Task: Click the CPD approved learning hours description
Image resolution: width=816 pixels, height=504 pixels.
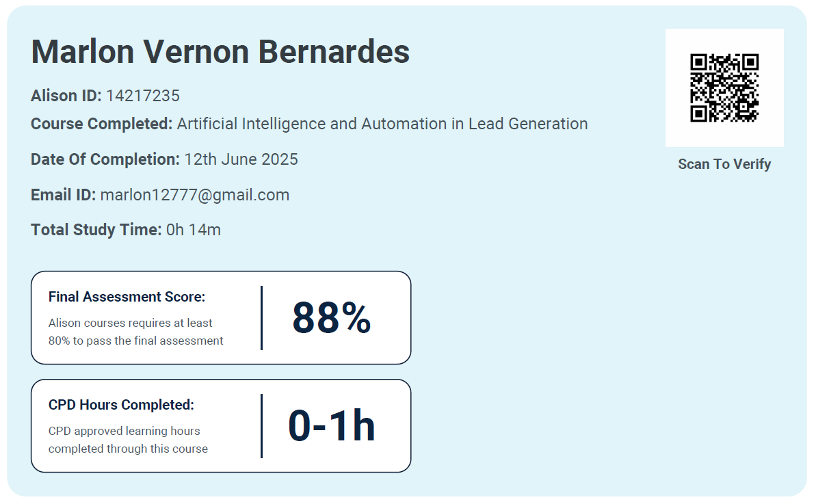Action: tap(128, 440)
